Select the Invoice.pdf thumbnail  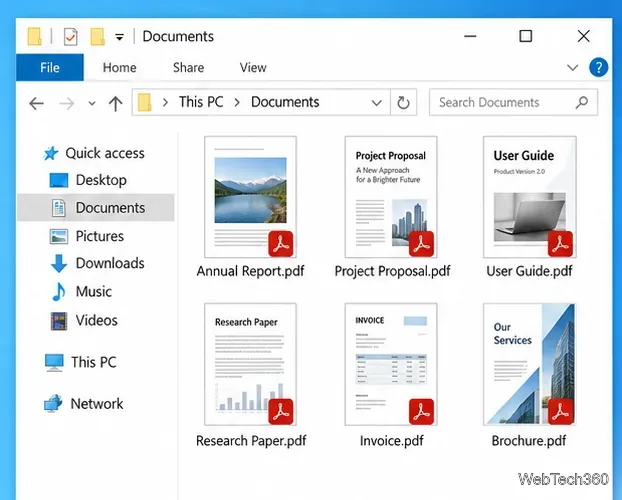tap(391, 364)
